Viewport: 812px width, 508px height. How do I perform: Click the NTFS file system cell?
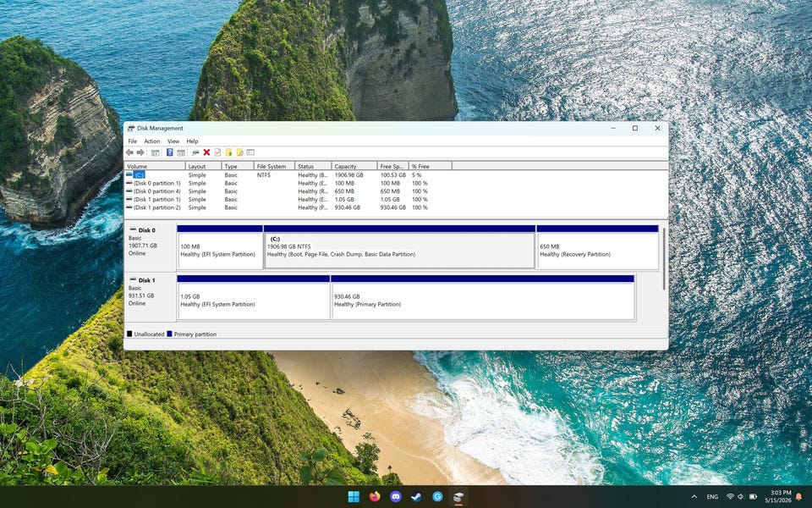point(264,175)
